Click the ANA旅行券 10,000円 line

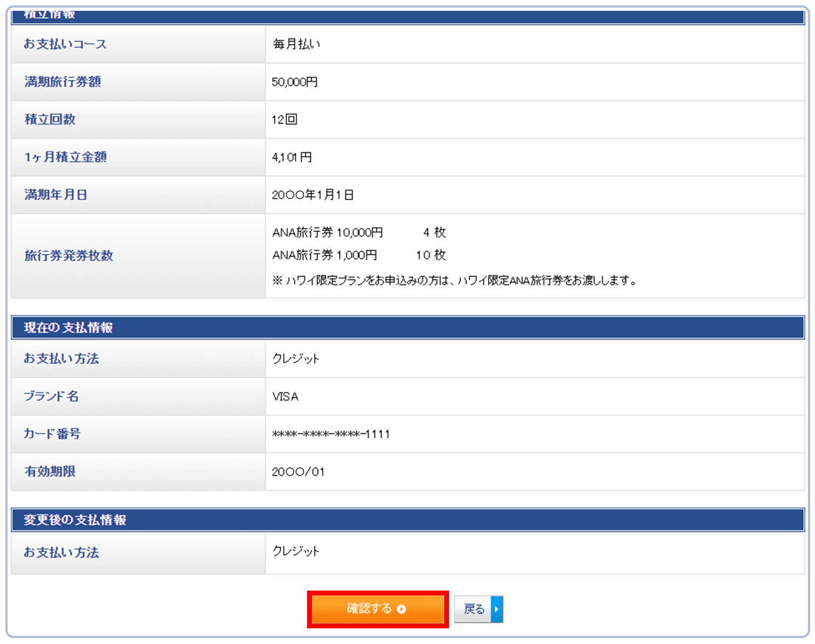click(327, 233)
